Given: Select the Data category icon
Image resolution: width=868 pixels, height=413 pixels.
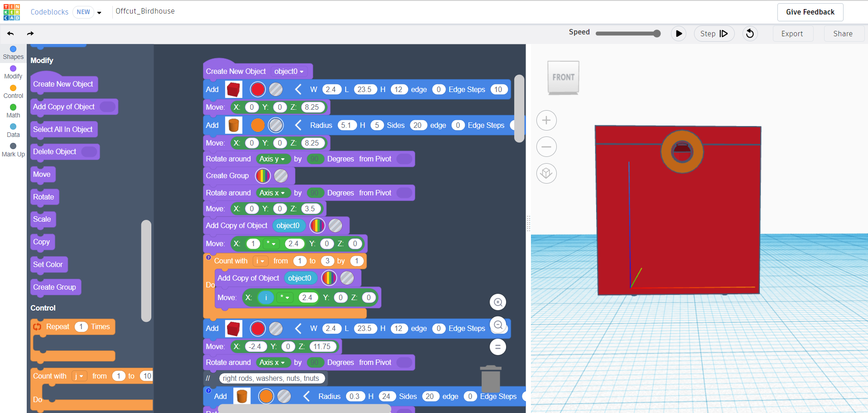Looking at the screenshot, I should pos(13,130).
